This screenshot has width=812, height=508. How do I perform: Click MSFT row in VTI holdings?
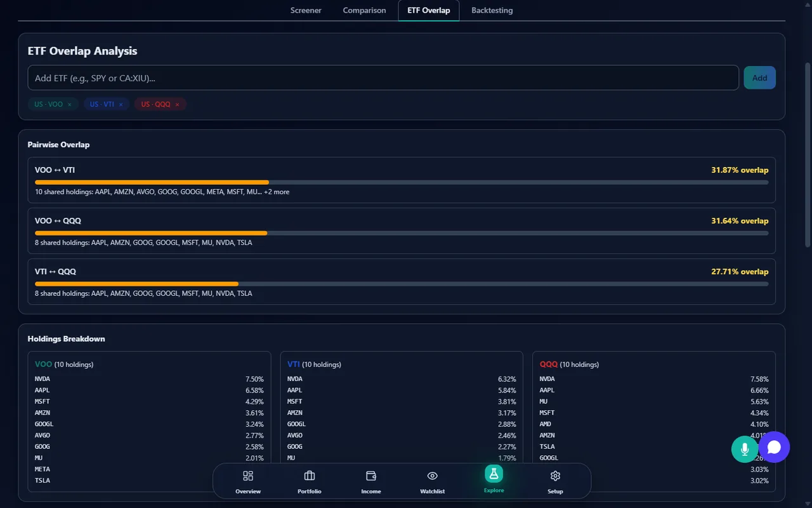(x=402, y=402)
